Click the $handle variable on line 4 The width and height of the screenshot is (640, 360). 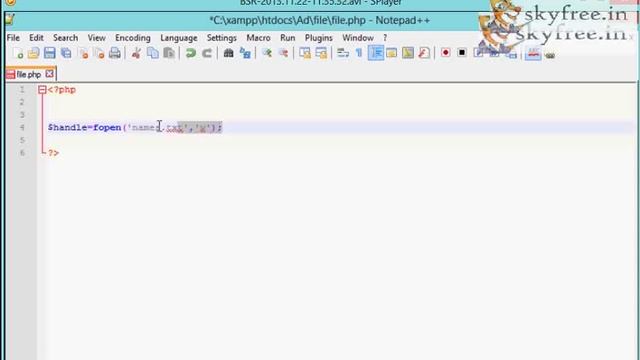(x=68, y=127)
